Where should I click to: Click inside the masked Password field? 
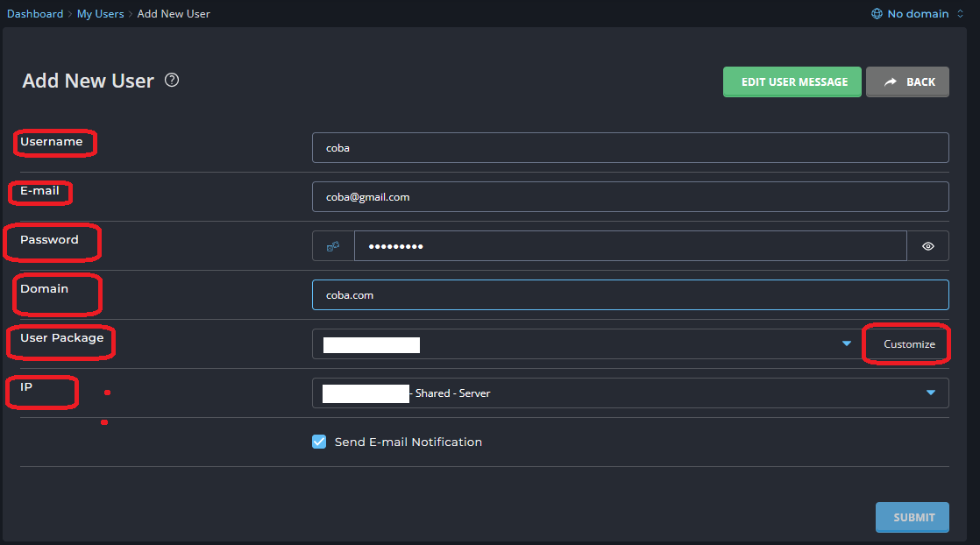coord(629,246)
